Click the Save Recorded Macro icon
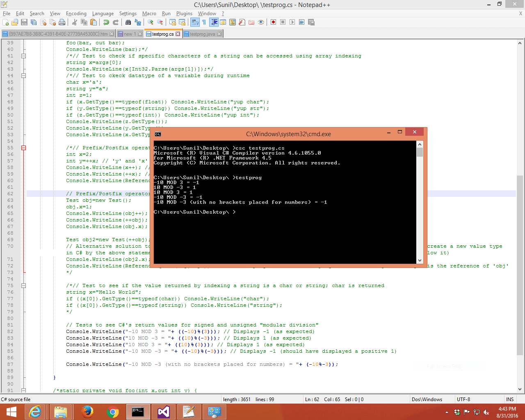Viewport: 525px width, 420px height. pos(311,22)
